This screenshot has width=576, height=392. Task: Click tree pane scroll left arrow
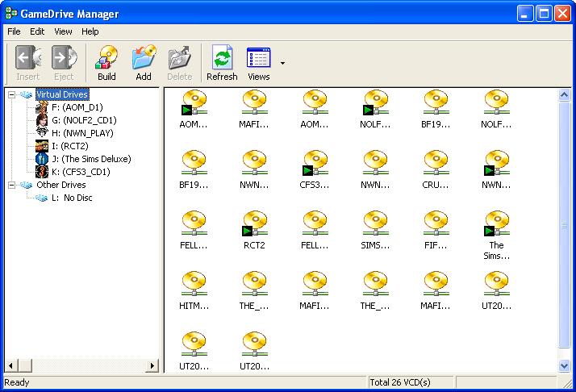pos(11,365)
